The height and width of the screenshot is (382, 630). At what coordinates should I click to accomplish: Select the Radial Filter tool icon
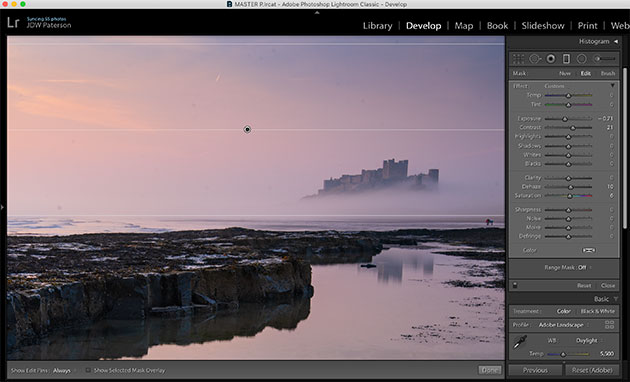click(581, 59)
